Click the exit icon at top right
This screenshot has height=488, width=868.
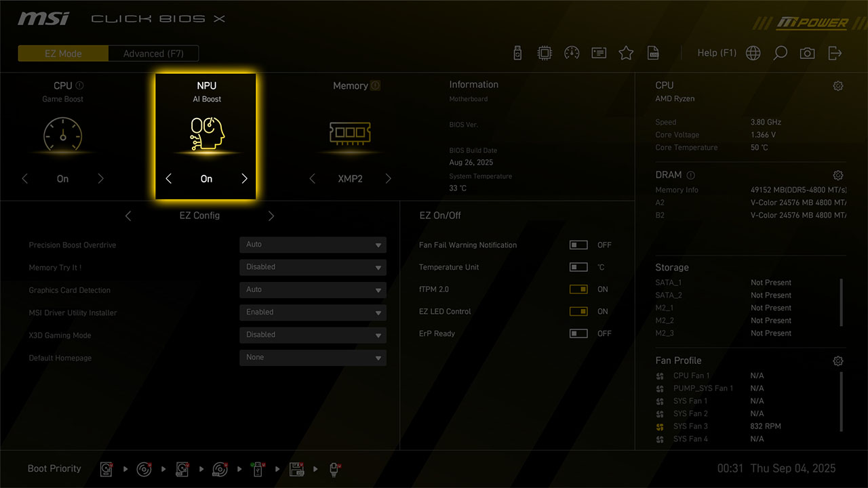[835, 53]
